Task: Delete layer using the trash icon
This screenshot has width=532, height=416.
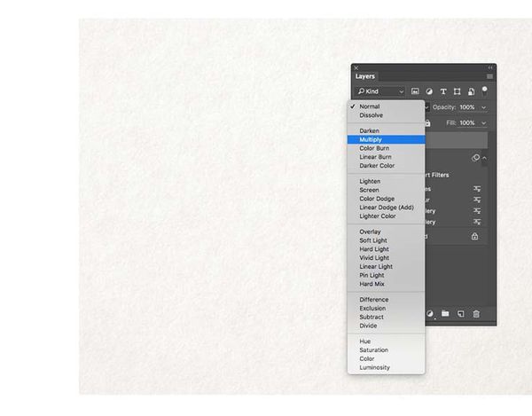Action: coord(476,313)
